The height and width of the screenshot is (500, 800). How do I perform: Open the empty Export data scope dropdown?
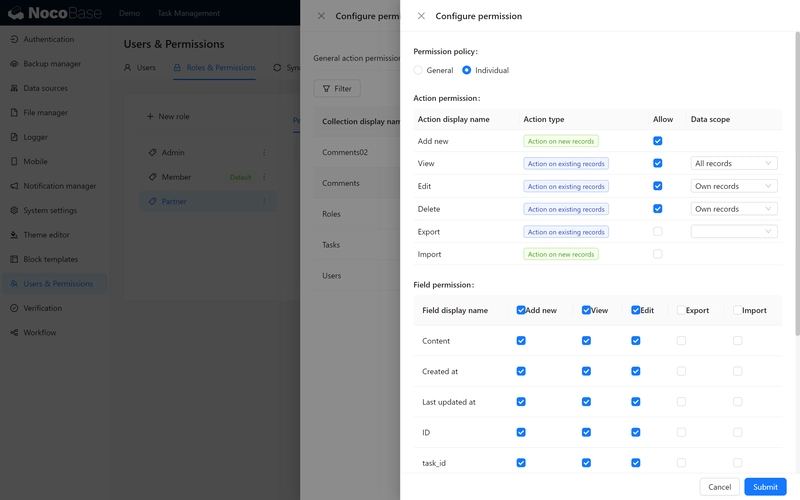click(x=734, y=232)
